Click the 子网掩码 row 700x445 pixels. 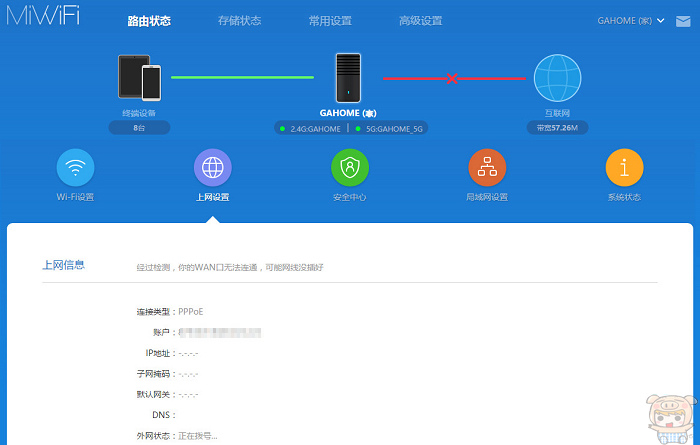(x=167, y=374)
